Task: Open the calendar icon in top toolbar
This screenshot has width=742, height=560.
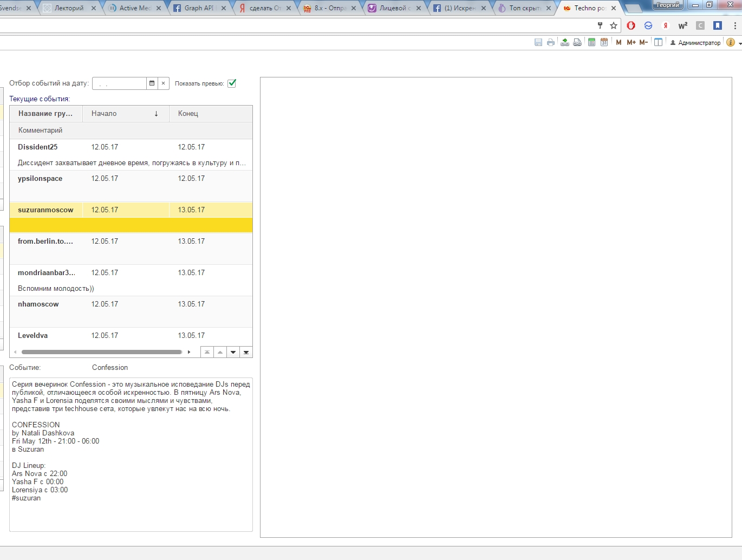Action: pos(604,42)
